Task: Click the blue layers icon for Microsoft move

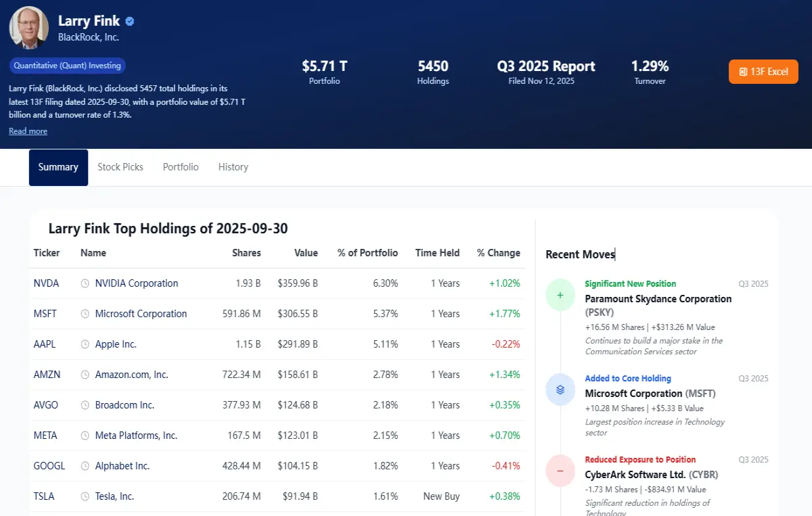Action: [x=560, y=390]
